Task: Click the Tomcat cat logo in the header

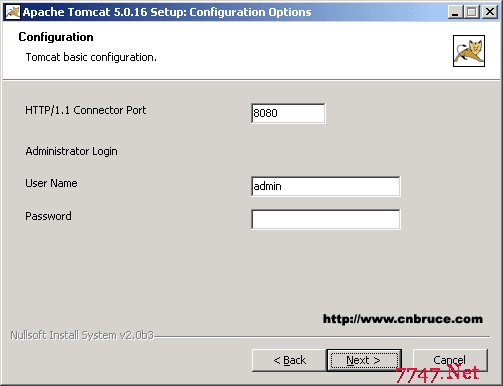Action: click(469, 51)
